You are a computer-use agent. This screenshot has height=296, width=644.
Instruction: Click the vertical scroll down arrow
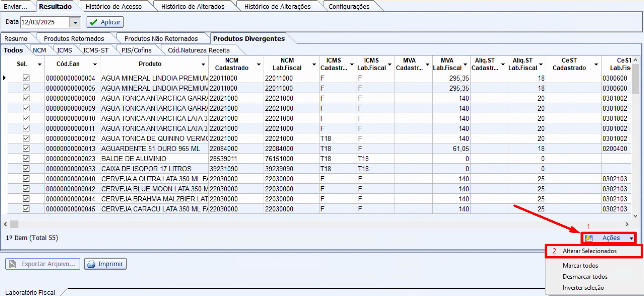coord(635,216)
